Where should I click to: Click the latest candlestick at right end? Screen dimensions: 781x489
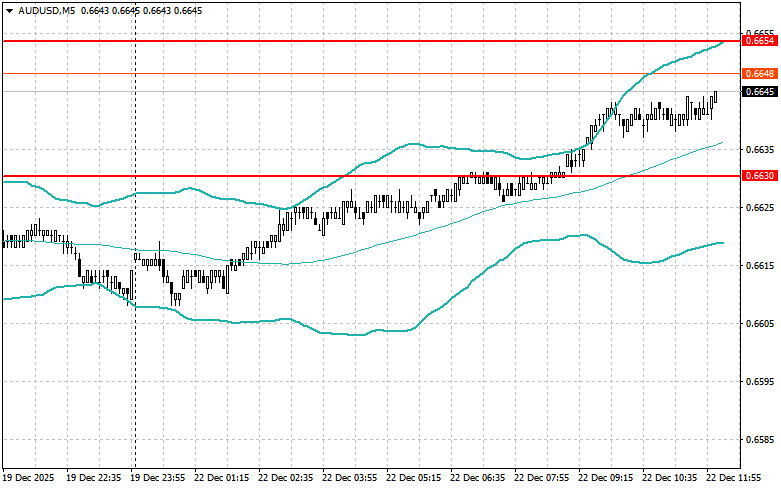point(716,97)
